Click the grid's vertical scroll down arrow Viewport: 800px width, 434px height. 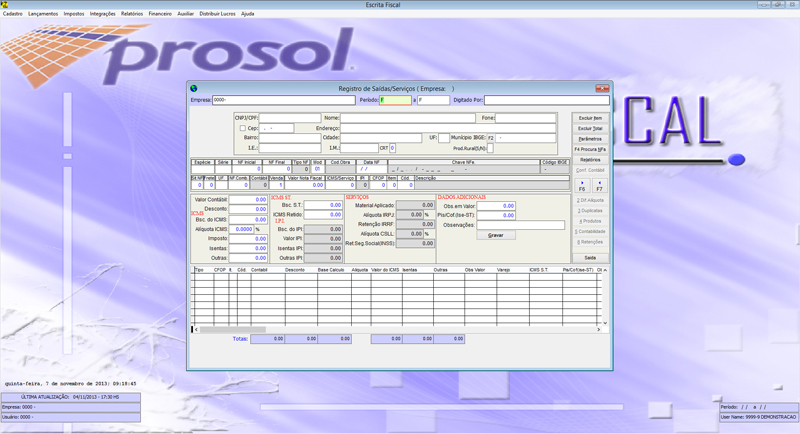pyautogui.click(x=605, y=323)
